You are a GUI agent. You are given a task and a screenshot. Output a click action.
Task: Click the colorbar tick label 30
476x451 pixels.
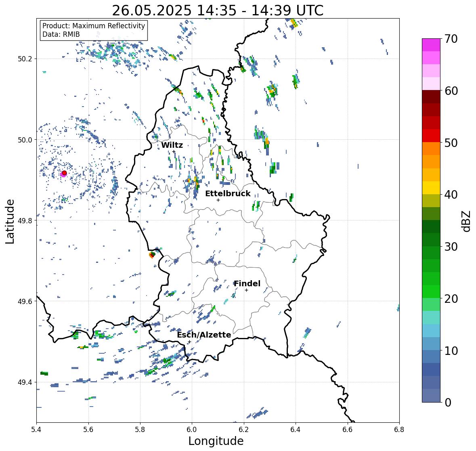pos(451,246)
